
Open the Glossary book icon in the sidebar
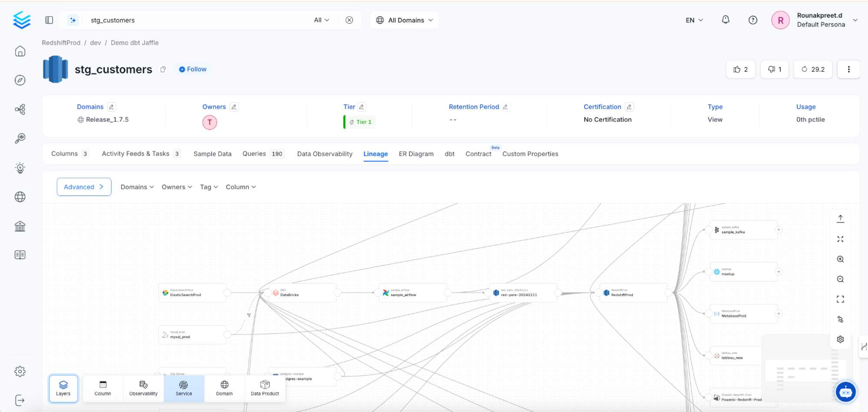pyautogui.click(x=20, y=255)
